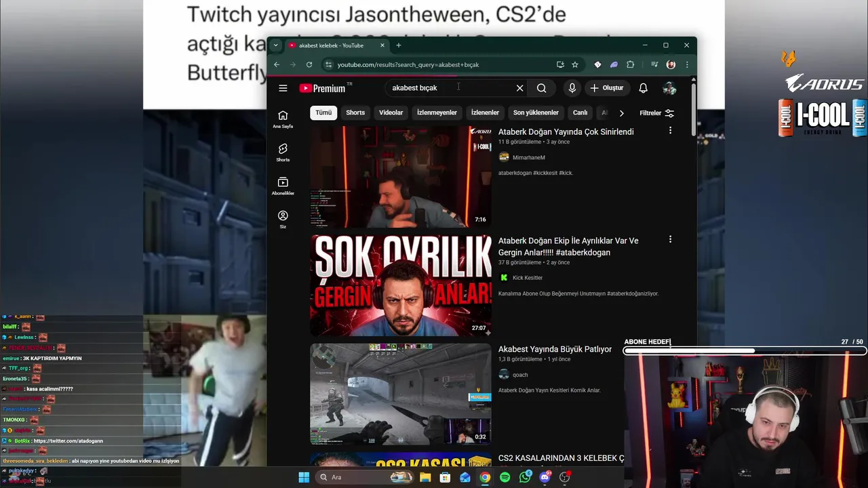The image size is (868, 488).
Task: Click the Chrome address bar URL
Action: point(408,64)
